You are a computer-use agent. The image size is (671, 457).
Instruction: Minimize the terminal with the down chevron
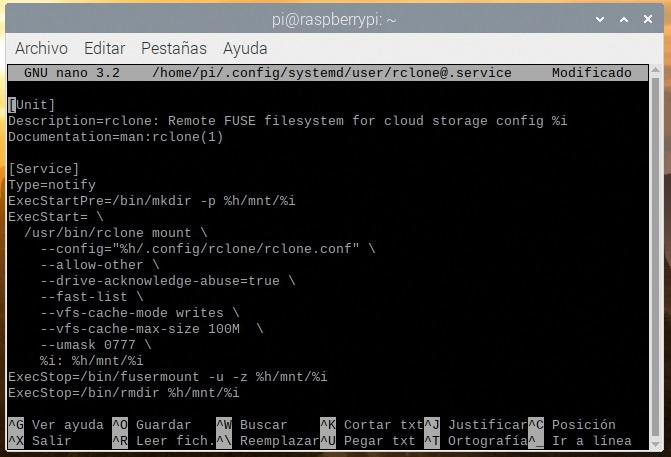[x=600, y=19]
